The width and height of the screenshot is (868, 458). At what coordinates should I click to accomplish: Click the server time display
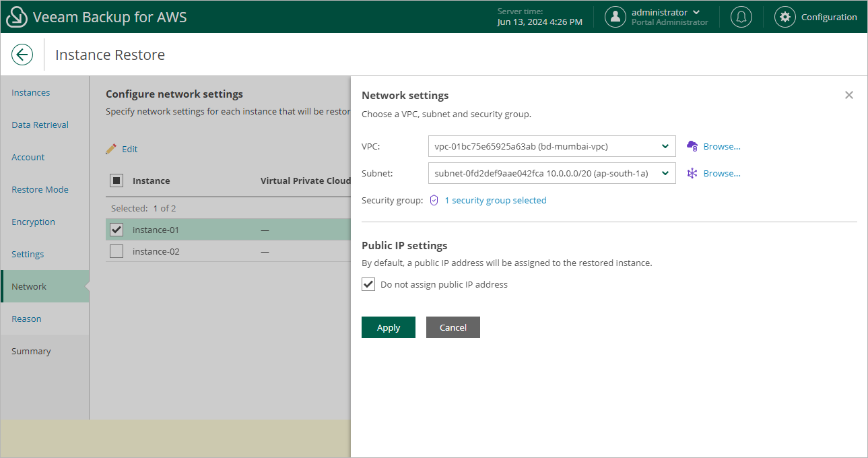pos(539,17)
